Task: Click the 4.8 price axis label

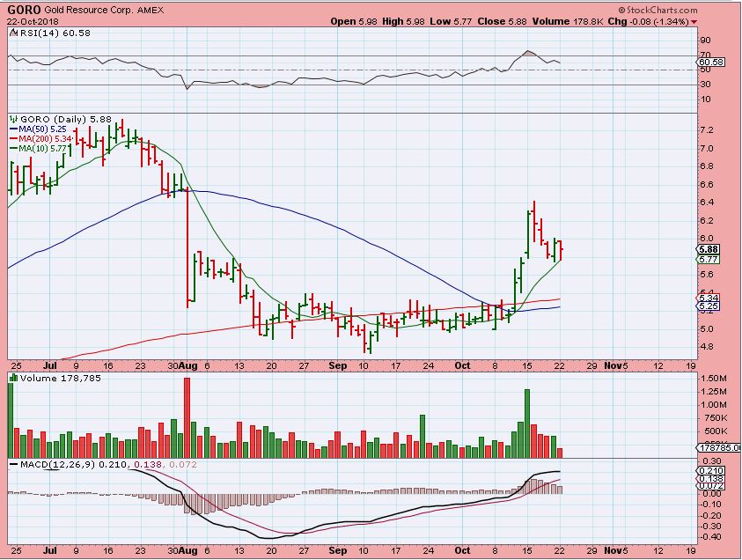Action: pos(707,347)
